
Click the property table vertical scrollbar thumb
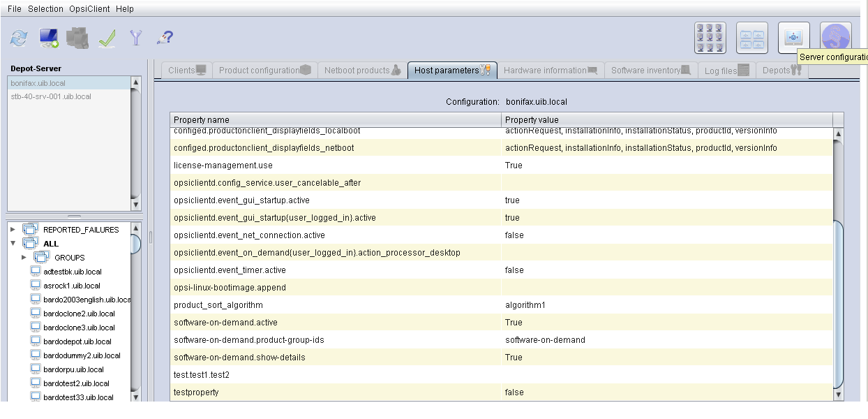838,303
